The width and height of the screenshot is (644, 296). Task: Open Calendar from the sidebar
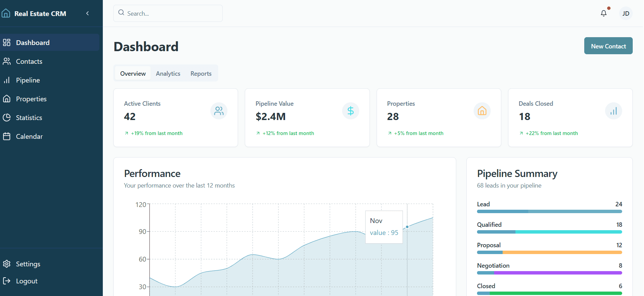[50, 136]
